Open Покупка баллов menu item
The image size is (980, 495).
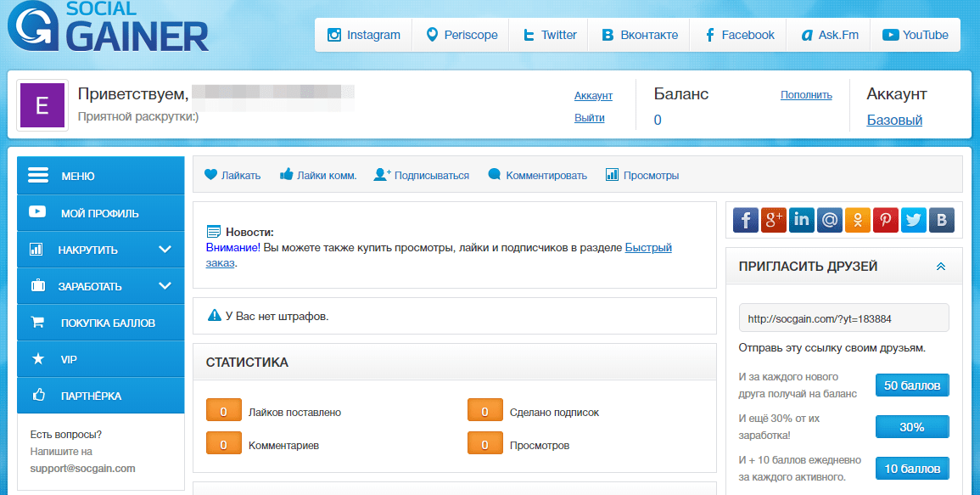coord(100,323)
